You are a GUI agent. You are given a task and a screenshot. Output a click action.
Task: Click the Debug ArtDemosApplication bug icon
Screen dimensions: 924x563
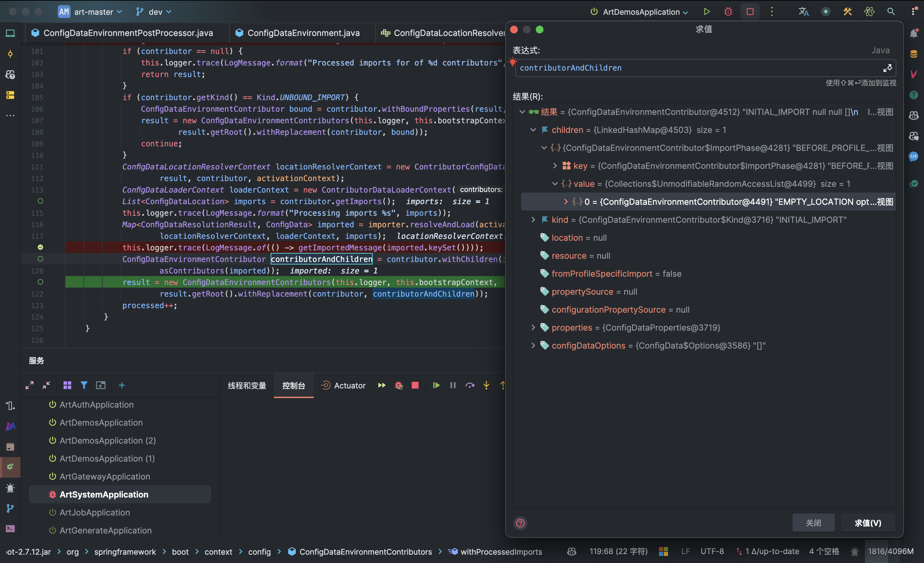coord(728,12)
